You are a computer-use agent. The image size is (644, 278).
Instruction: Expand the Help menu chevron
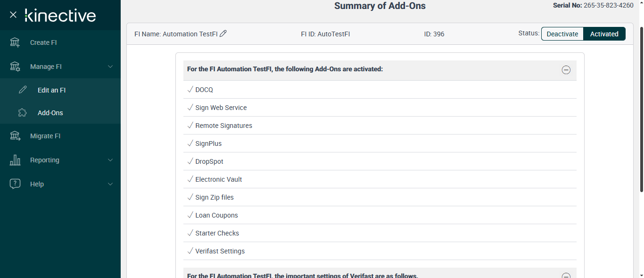click(x=110, y=184)
